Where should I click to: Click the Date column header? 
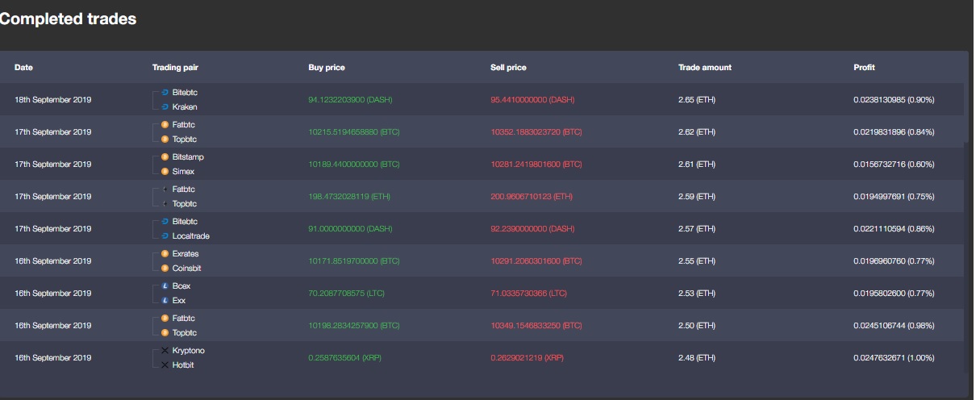[23, 68]
